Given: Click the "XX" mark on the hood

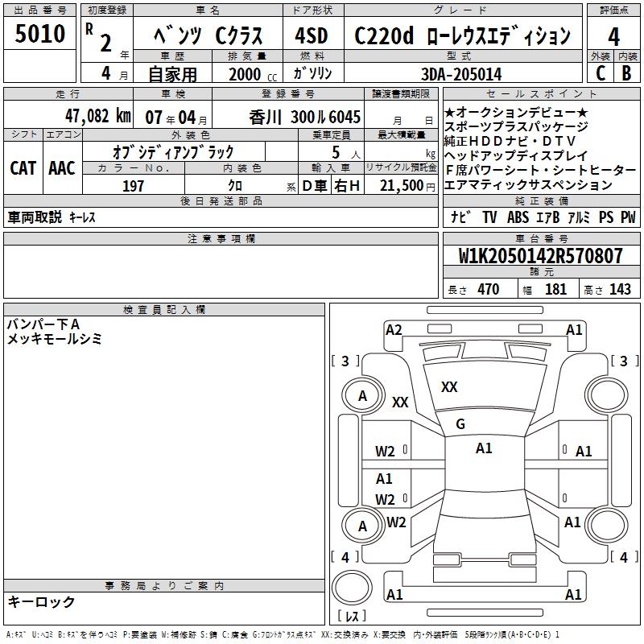Looking at the screenshot, I should [x=449, y=387].
